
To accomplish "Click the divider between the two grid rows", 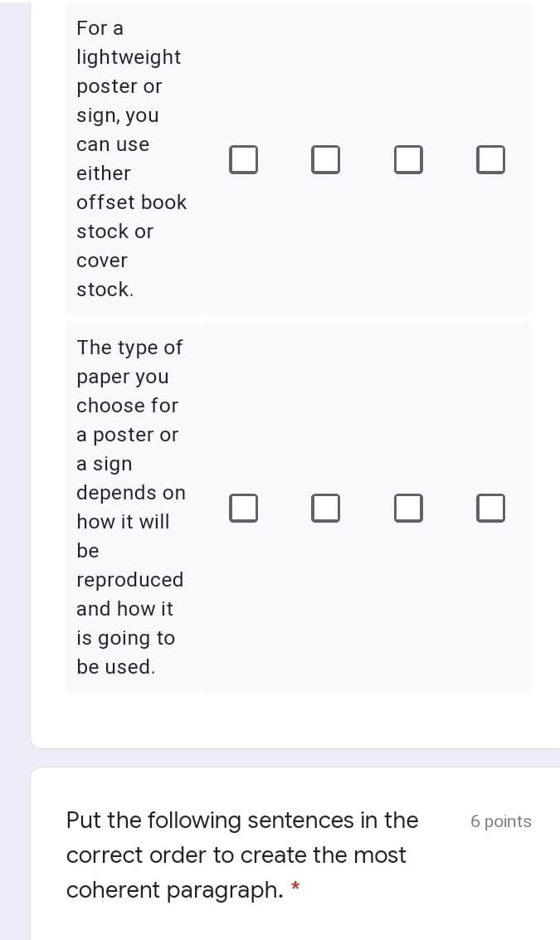I will (299, 316).
